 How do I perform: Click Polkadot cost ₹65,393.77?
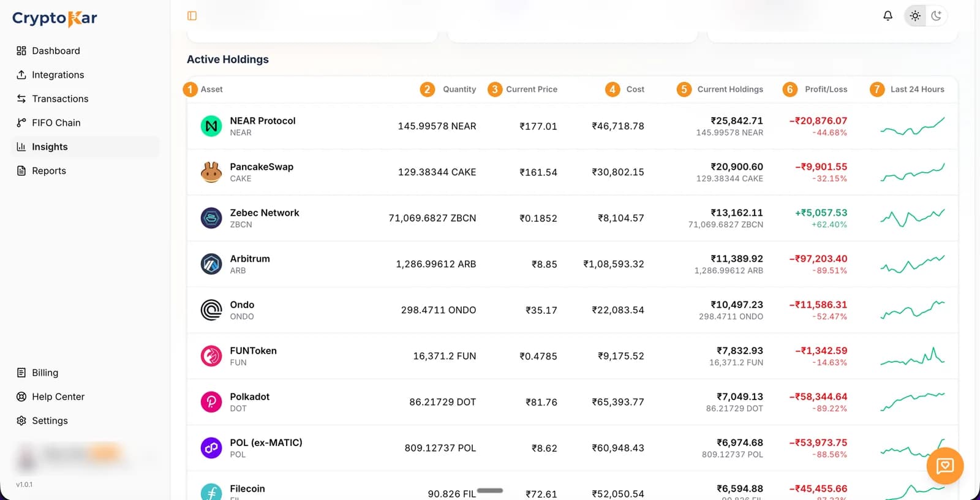(618, 402)
